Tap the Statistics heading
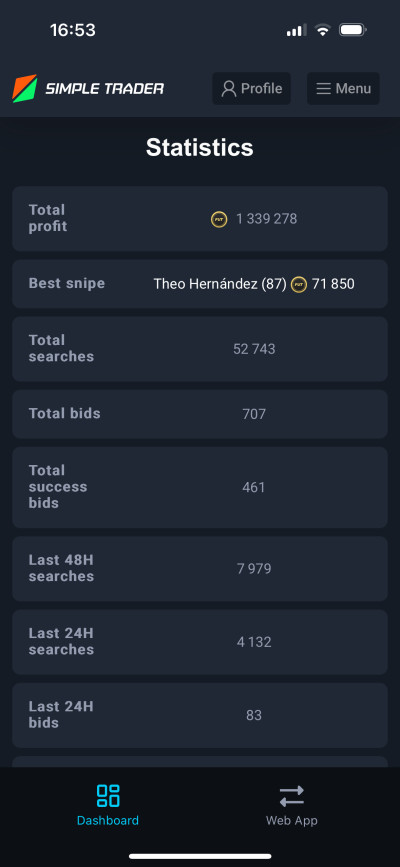Screen dimensions: 400x867 tap(200, 148)
